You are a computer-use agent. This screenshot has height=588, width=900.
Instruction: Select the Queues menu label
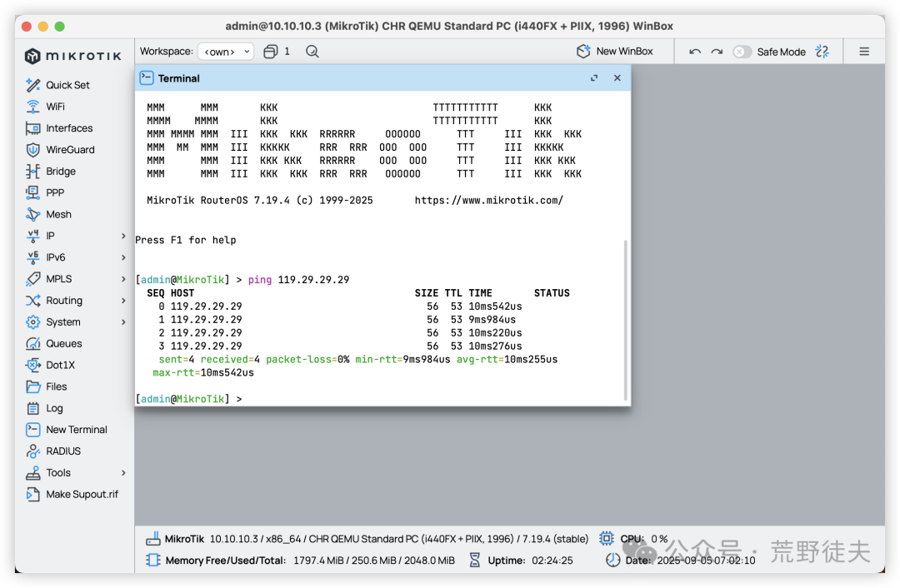point(63,344)
